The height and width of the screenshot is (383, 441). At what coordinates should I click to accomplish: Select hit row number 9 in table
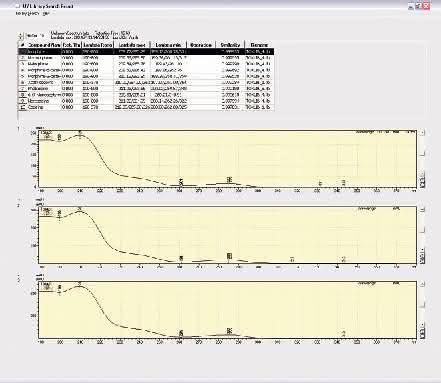coord(146,101)
